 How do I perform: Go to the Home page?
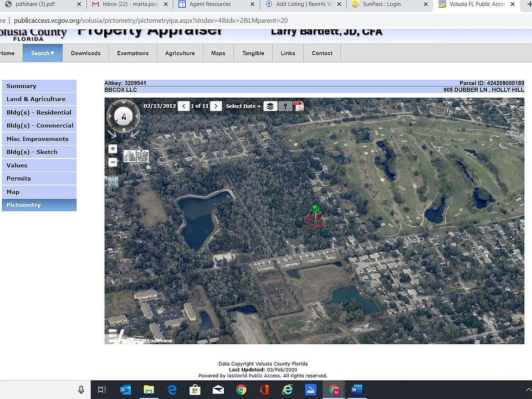coord(7,53)
